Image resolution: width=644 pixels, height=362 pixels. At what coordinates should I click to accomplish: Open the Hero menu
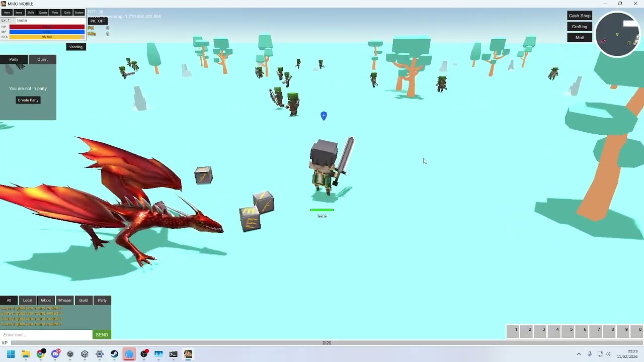[x=7, y=12]
